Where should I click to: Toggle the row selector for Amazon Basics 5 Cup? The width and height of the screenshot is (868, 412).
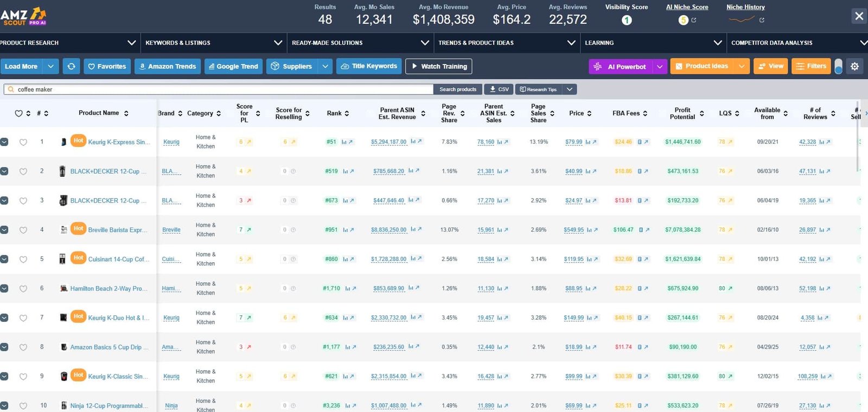[4, 347]
